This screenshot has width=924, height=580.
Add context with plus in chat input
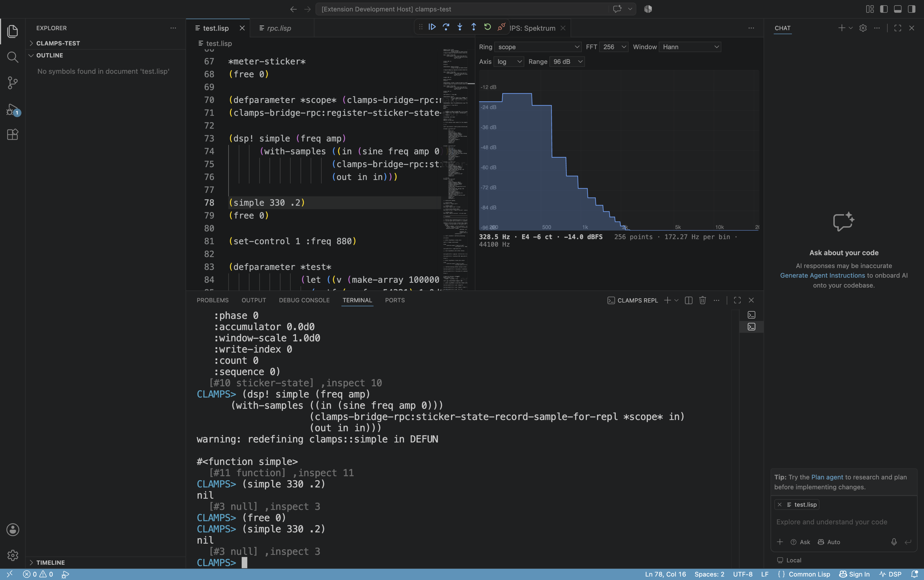[780, 542]
